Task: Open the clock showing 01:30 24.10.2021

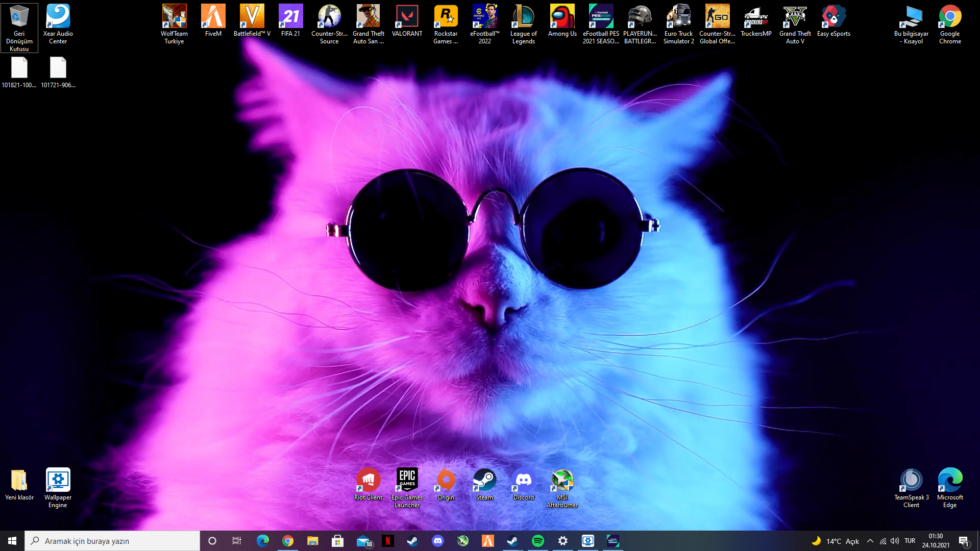Action: [936, 541]
